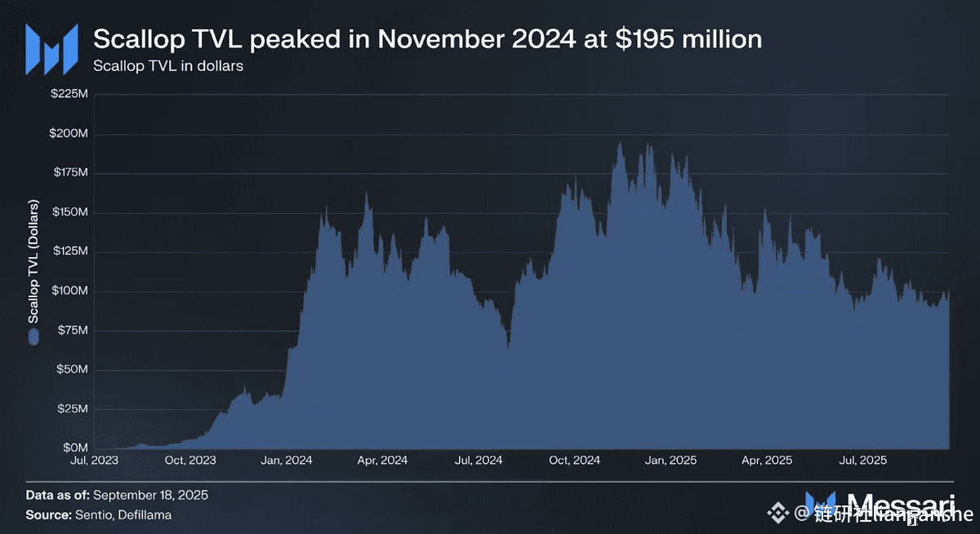Screen dimensions: 980x534
Task: Click the 'Jan, 2025' x-axis label
Action: (671, 461)
